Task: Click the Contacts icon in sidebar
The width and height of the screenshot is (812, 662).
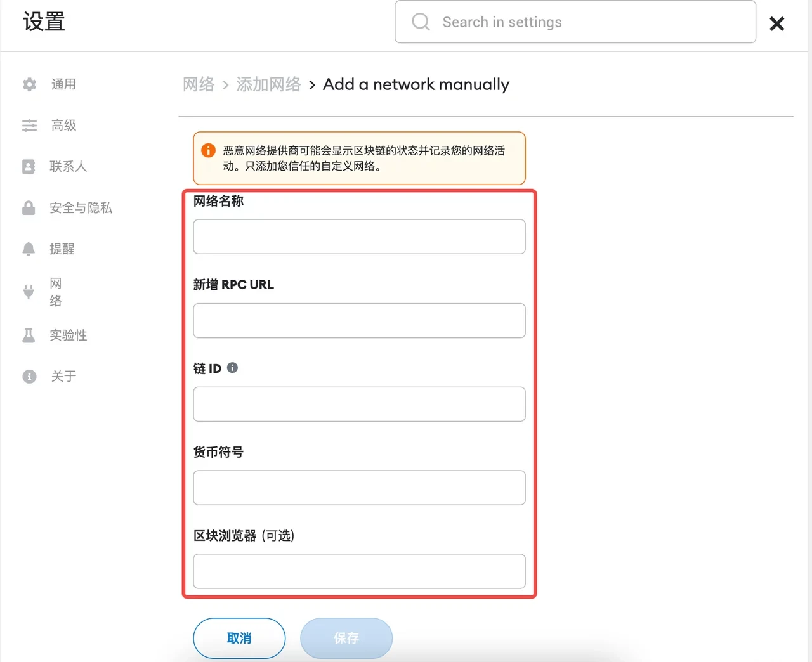Action: click(29, 167)
